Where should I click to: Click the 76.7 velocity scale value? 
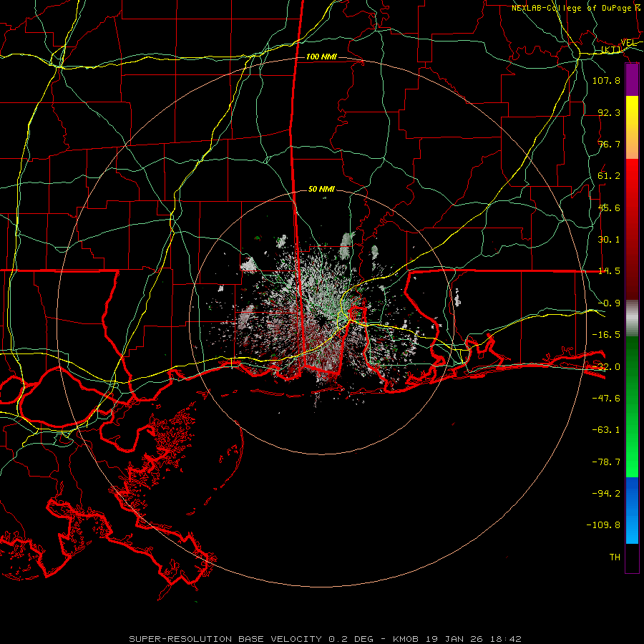pyautogui.click(x=609, y=144)
